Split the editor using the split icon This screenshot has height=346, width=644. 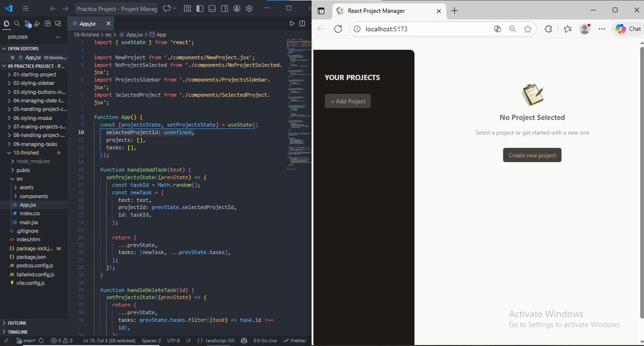(x=302, y=23)
